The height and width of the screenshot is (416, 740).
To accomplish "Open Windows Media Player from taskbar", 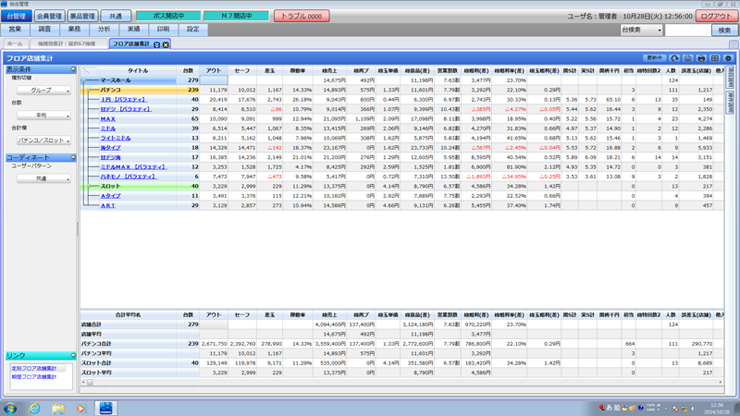I will click(81, 408).
